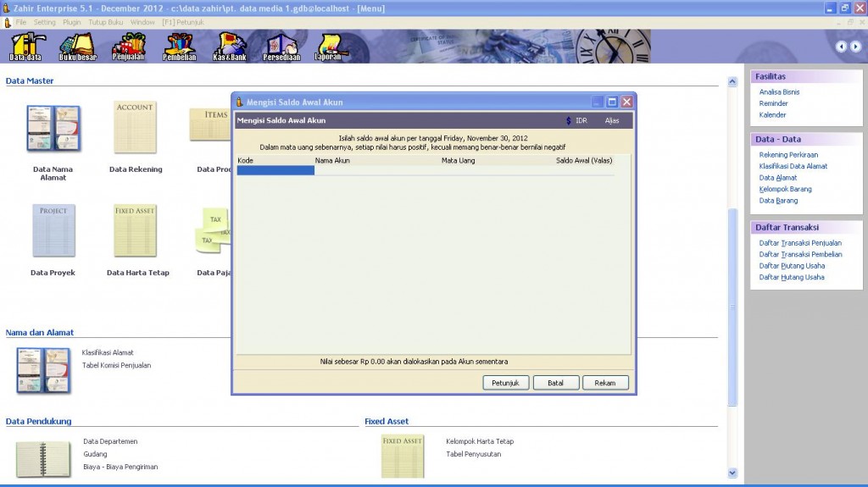
Task: Open the Pembelian module icon
Action: 180,47
